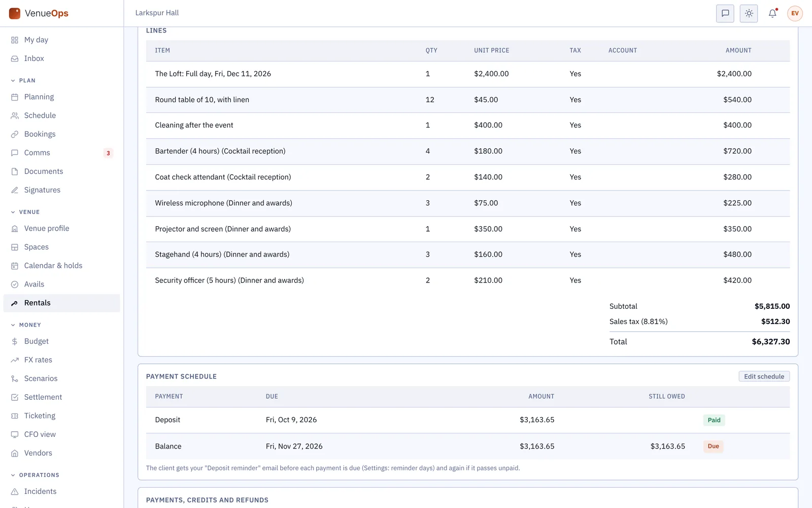The width and height of the screenshot is (812, 508).
Task: Click the FX rates trend icon
Action: 15,360
